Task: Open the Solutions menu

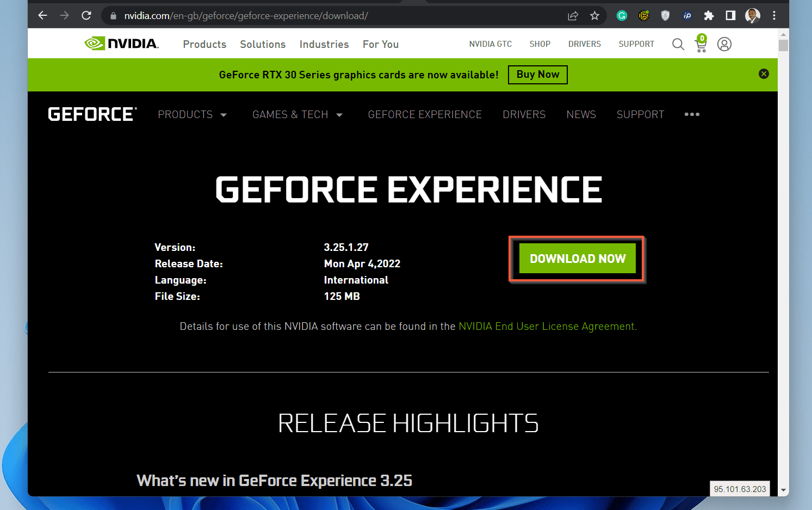Action: [x=263, y=44]
